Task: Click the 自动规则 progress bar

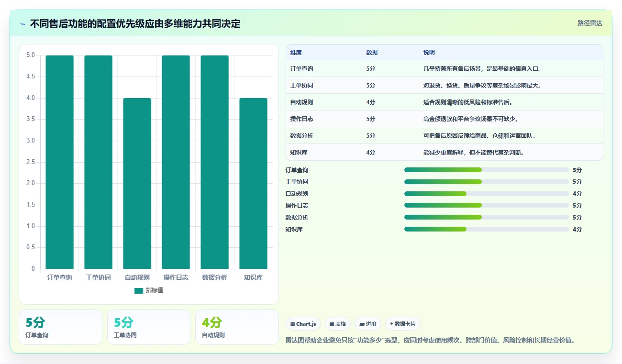Action: 487,194
